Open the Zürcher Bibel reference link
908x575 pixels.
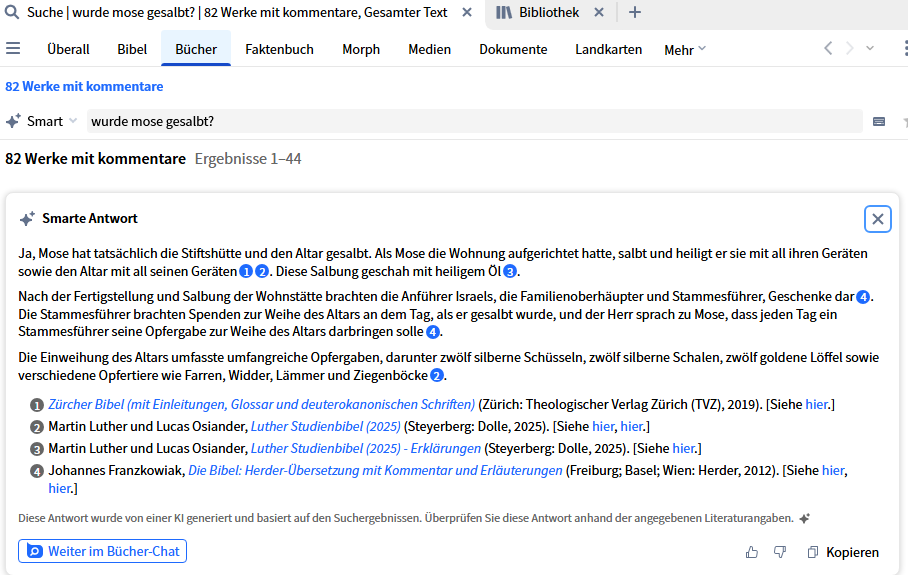[262, 404]
